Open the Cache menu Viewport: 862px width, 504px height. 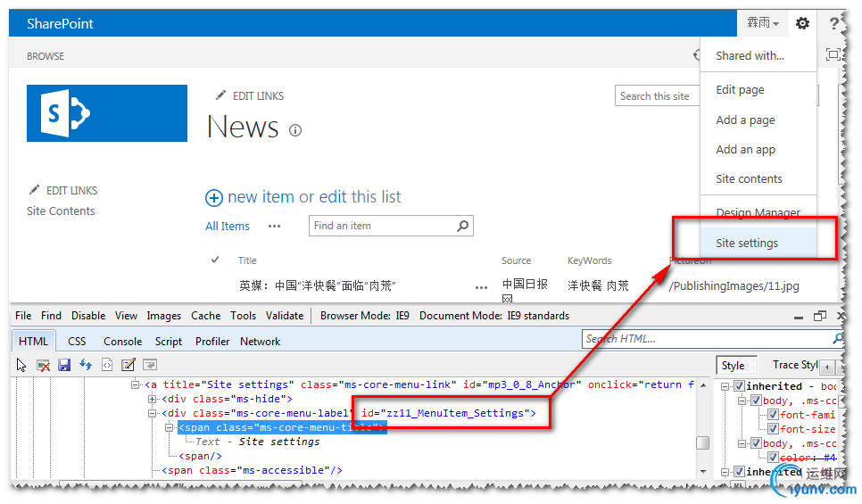(205, 316)
